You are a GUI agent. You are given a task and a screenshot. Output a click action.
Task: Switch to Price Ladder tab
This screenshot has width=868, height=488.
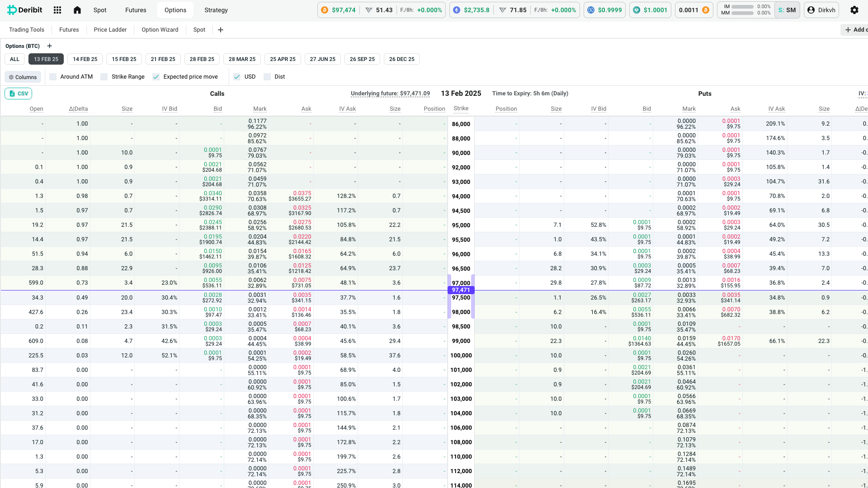click(x=110, y=30)
